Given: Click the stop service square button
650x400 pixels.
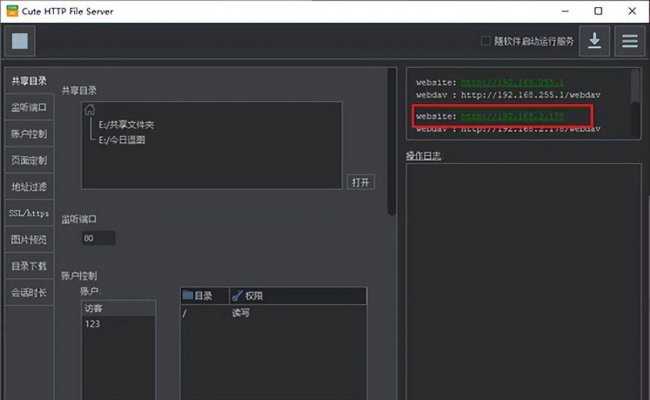Looking at the screenshot, I should tap(19, 41).
